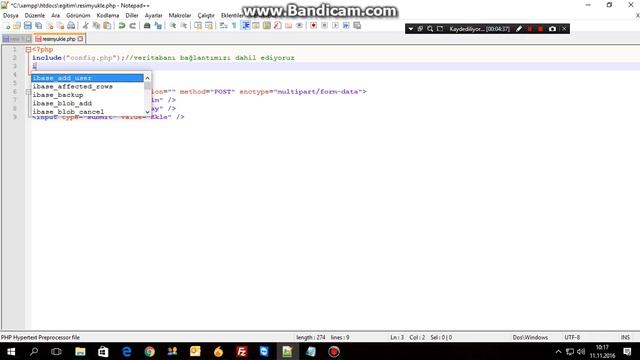640x360 pixels.
Task: Click the UTF-8 encoding status field
Action: pyautogui.click(x=572, y=338)
